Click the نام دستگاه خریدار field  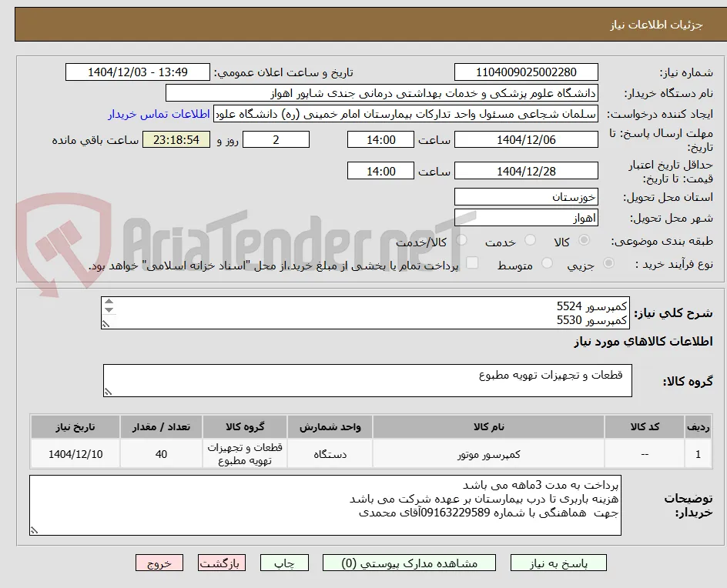click(x=381, y=93)
